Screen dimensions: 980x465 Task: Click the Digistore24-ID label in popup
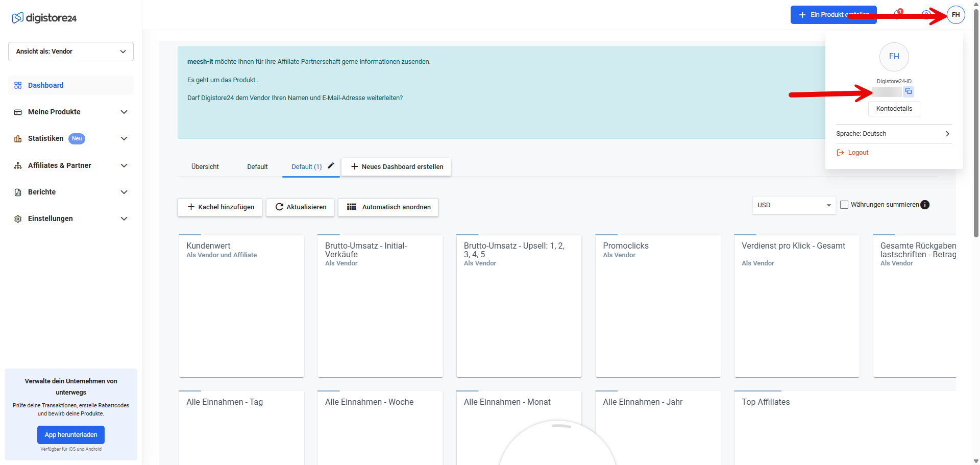pyautogui.click(x=894, y=81)
